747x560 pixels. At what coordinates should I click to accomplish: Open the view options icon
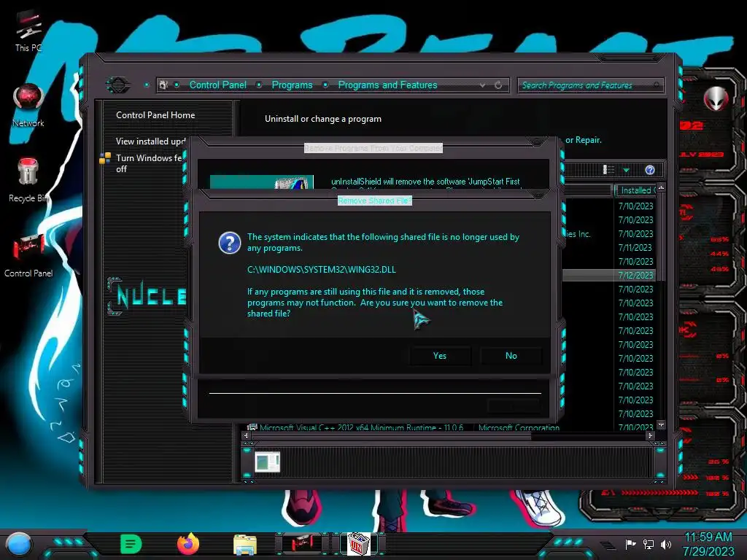(608, 170)
